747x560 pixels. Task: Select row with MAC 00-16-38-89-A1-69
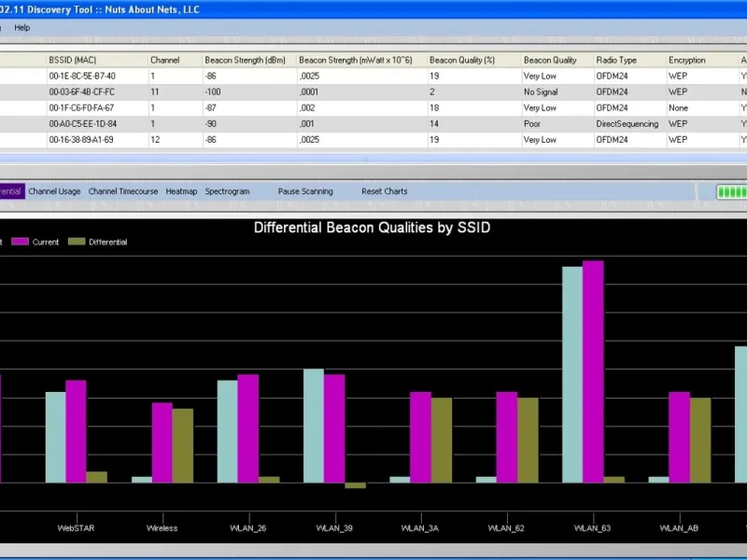pyautogui.click(x=373, y=140)
